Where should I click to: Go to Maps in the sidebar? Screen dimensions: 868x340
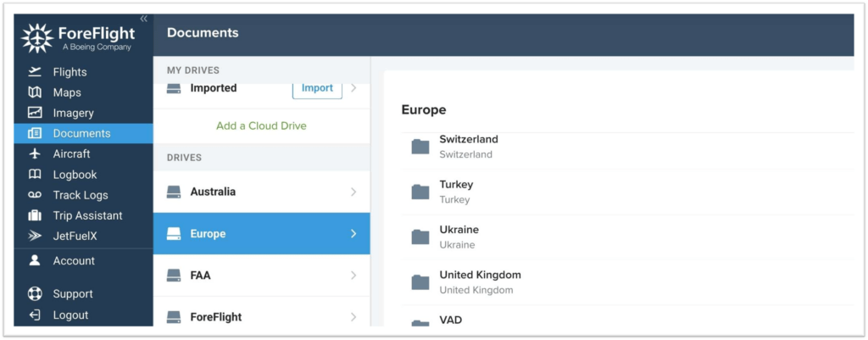click(67, 92)
